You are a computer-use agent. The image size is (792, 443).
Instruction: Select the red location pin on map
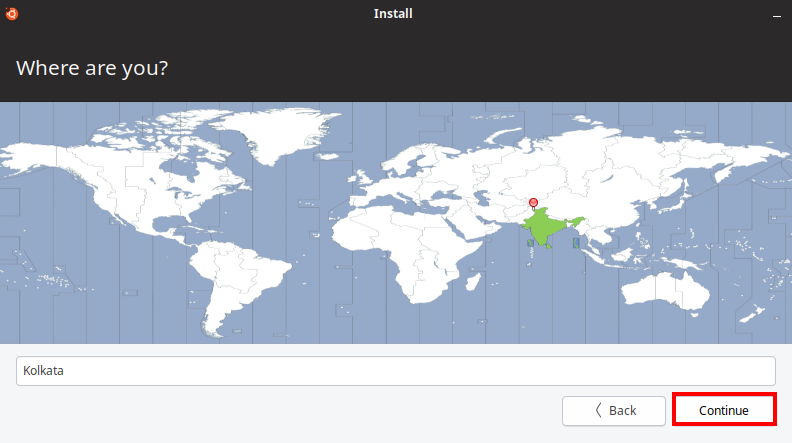(533, 203)
